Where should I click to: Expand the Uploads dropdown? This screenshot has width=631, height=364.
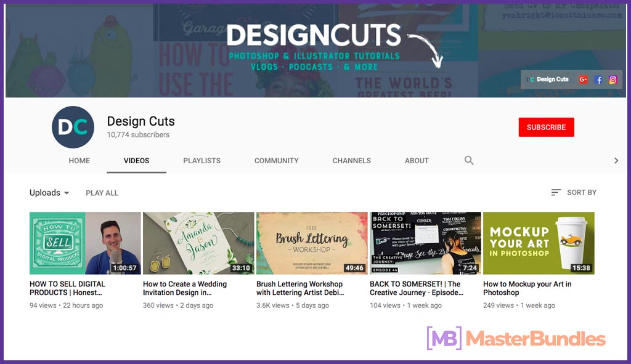49,193
